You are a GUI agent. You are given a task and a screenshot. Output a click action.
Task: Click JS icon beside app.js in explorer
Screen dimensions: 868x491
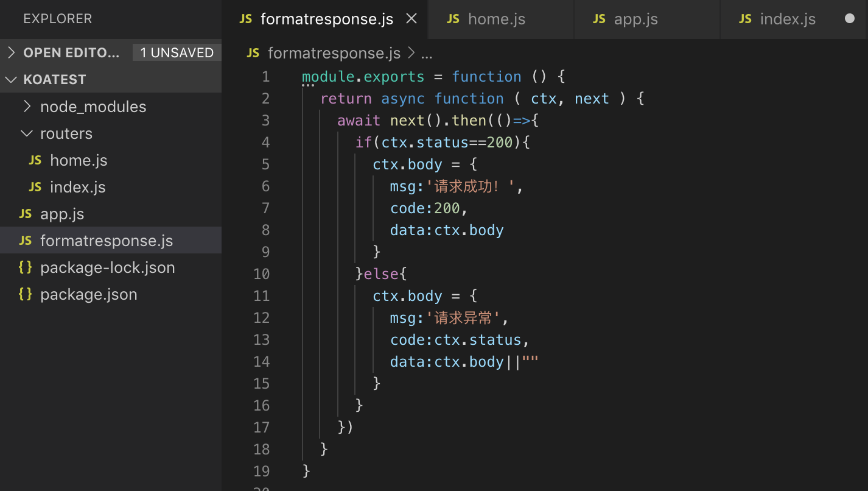[x=26, y=214]
